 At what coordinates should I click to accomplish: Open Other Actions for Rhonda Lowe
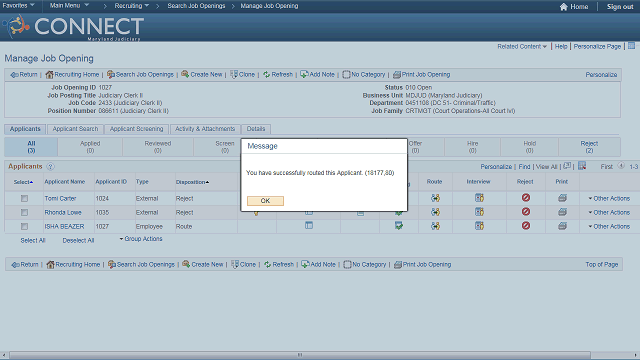[x=609, y=213]
